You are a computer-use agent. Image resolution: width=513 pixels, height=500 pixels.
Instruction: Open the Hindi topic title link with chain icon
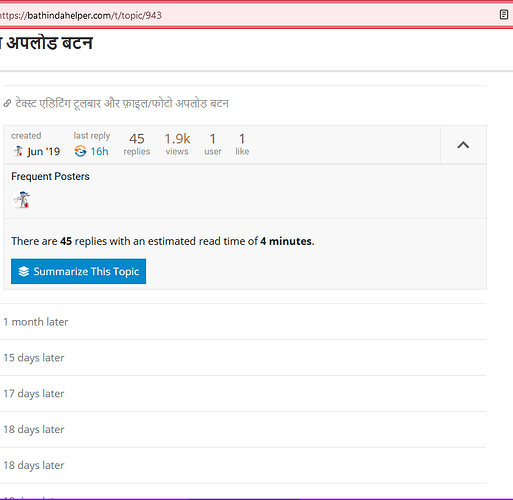pyautogui.click(x=122, y=103)
